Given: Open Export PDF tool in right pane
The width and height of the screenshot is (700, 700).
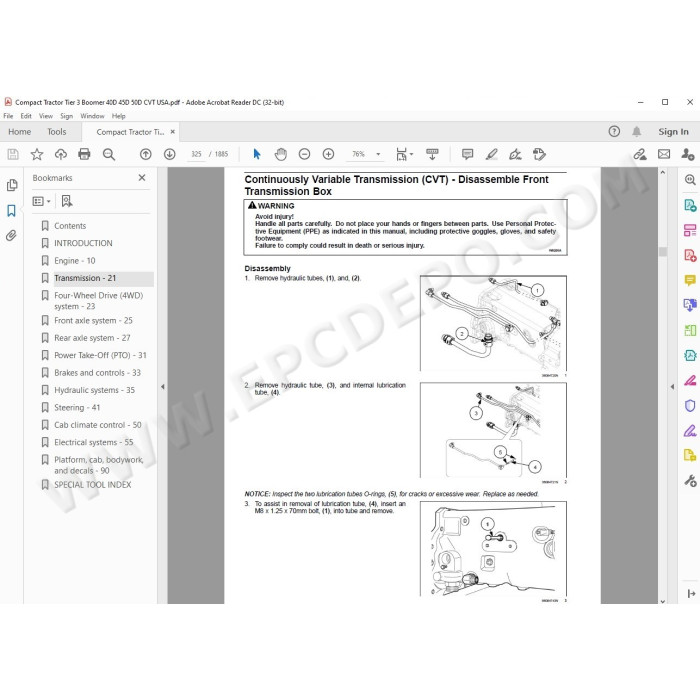Looking at the screenshot, I should click(x=690, y=205).
